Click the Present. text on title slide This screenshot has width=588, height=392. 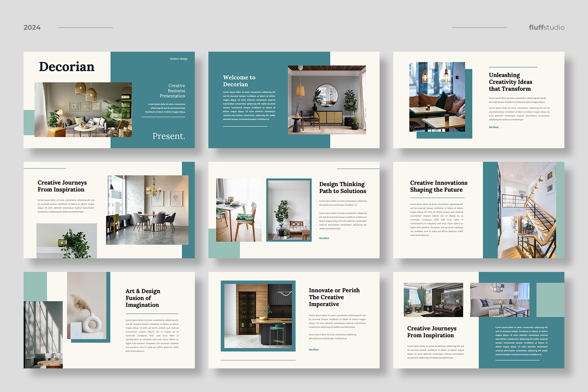[x=169, y=136]
